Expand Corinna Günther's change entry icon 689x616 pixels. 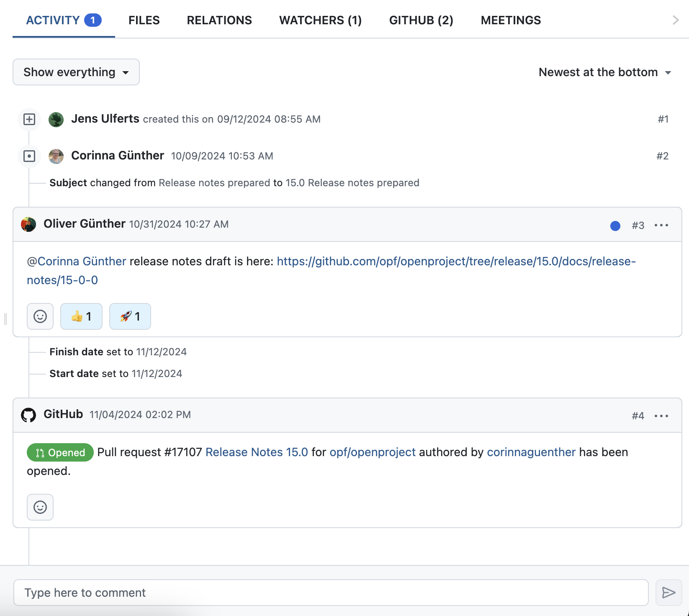(29, 155)
